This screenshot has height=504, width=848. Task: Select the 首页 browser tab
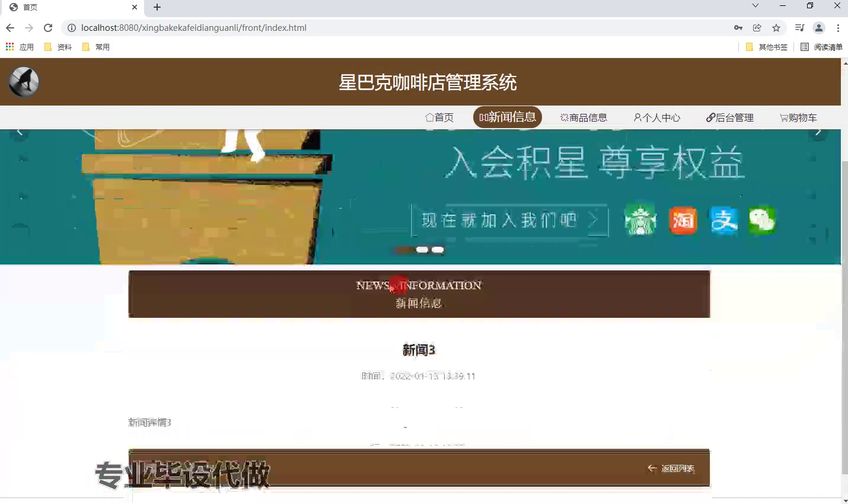(x=71, y=7)
